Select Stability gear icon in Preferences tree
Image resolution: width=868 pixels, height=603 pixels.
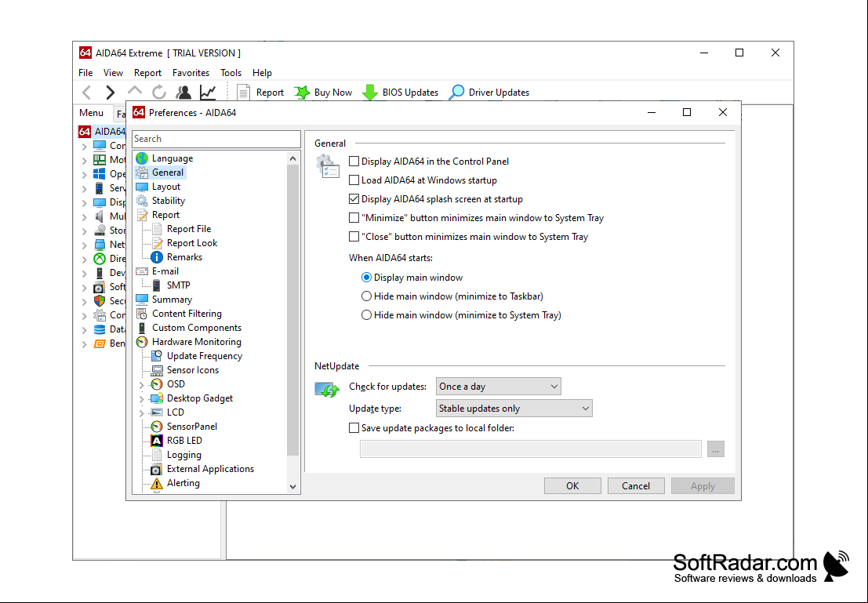[x=142, y=201]
